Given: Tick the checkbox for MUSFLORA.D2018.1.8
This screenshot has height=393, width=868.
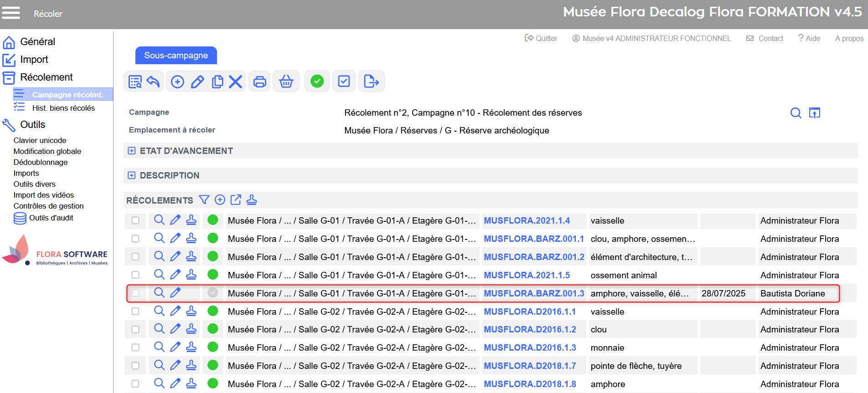Looking at the screenshot, I should pos(135,384).
